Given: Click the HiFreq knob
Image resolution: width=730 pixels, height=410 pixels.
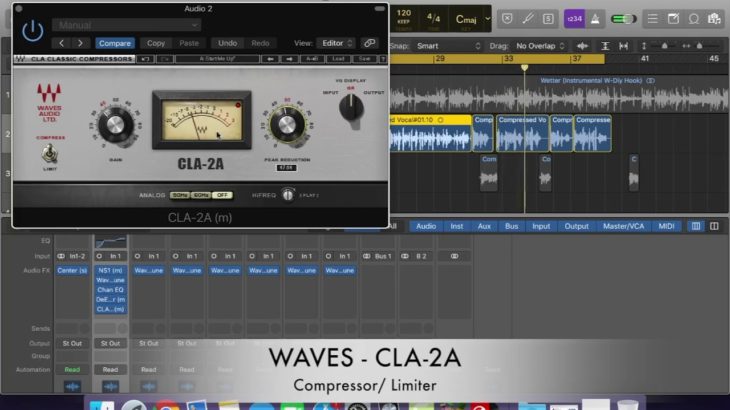Looking at the screenshot, I should (288, 195).
